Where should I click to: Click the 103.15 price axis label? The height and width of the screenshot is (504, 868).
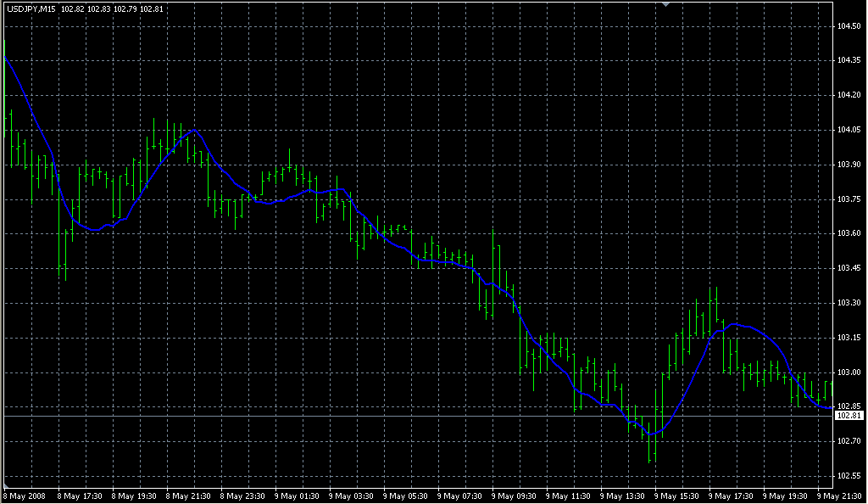click(849, 338)
